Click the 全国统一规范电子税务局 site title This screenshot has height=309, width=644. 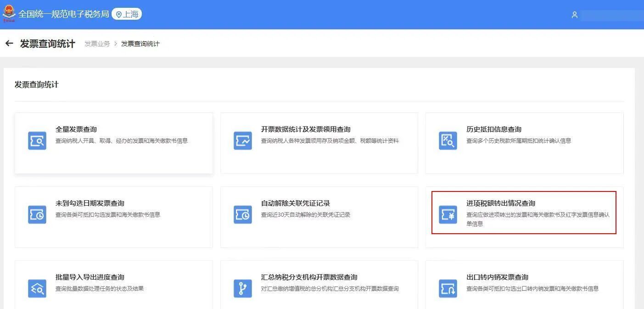tap(64, 14)
